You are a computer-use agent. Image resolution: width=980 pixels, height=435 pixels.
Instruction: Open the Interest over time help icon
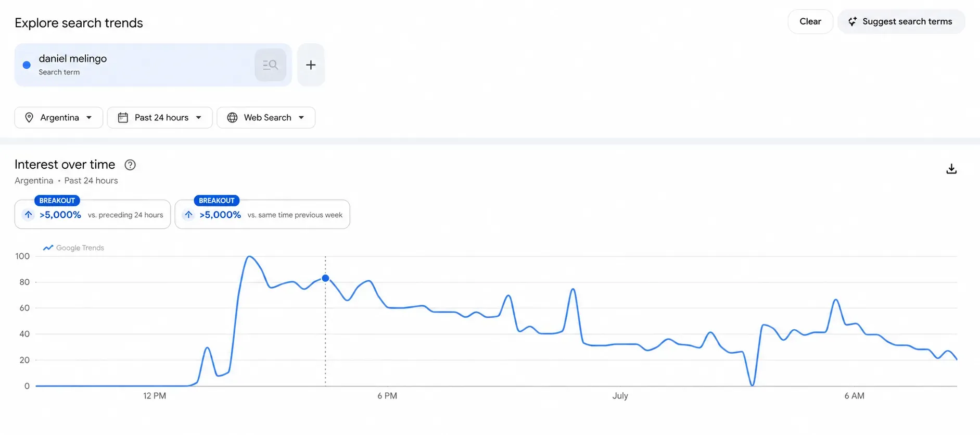pyautogui.click(x=130, y=165)
